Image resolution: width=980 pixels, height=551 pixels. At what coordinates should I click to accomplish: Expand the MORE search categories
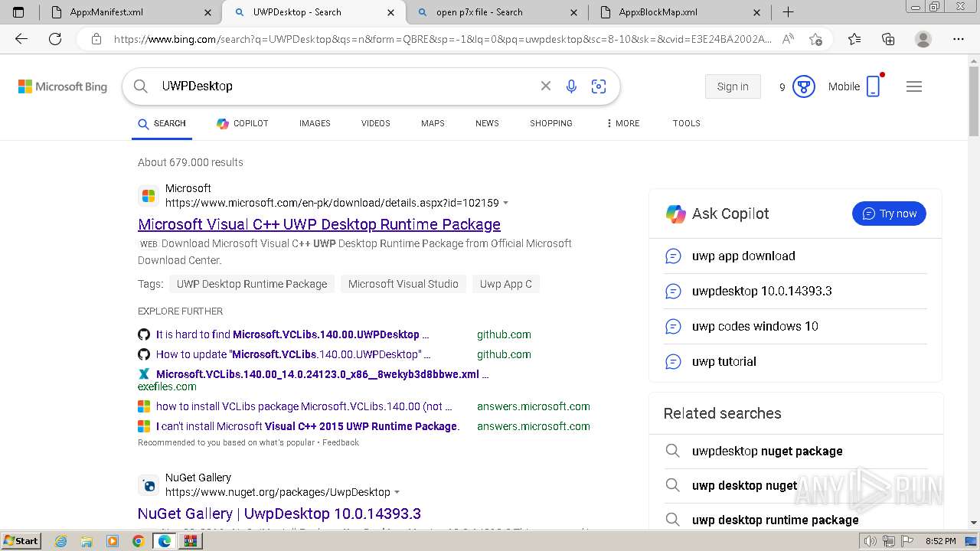coord(622,123)
